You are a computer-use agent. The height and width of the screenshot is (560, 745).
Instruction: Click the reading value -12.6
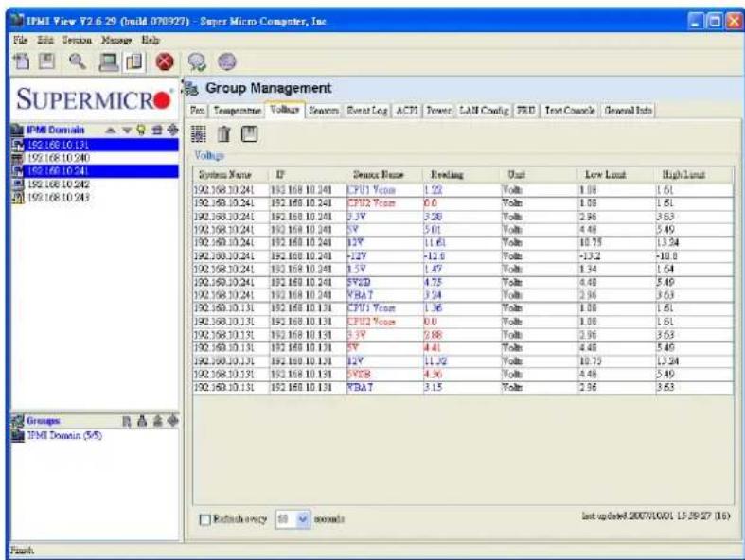(x=435, y=256)
